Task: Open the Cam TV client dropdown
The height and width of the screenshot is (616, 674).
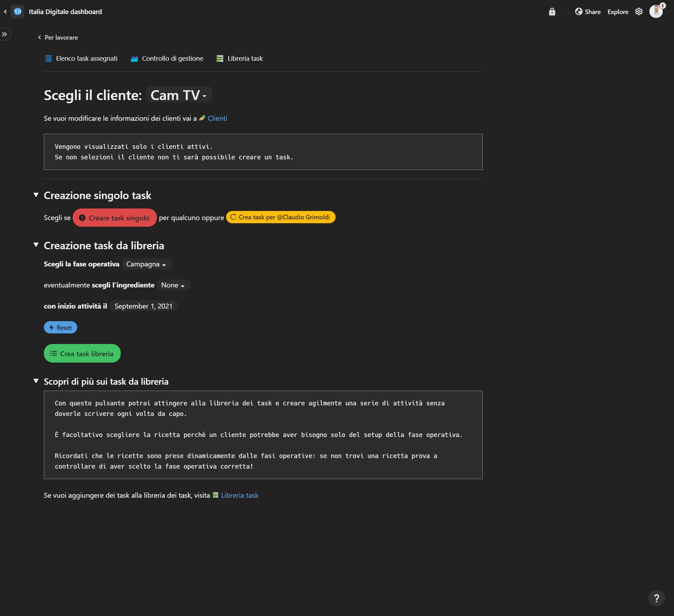Action: click(x=179, y=95)
